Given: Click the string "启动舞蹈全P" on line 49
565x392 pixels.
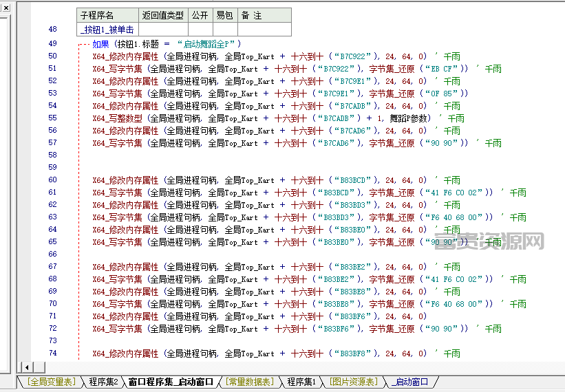Looking at the screenshot, I should coord(206,44).
